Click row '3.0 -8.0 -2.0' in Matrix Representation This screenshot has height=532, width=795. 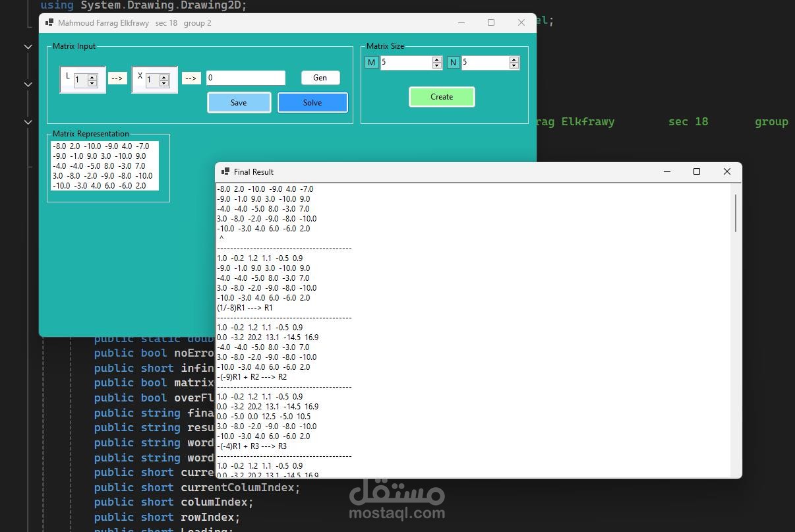coord(102,176)
